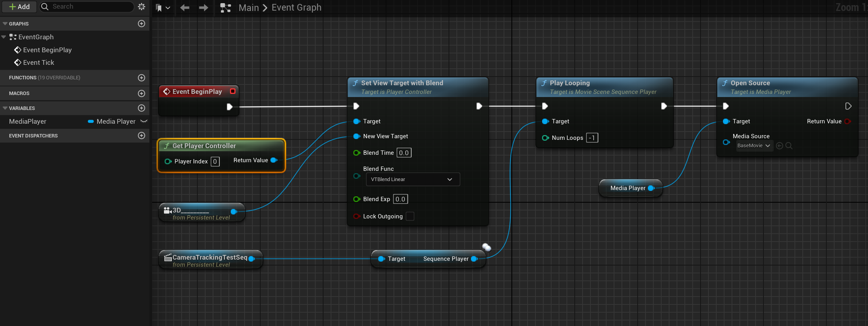
Task: Add a new event dispatcher with plus icon
Action: (142, 136)
